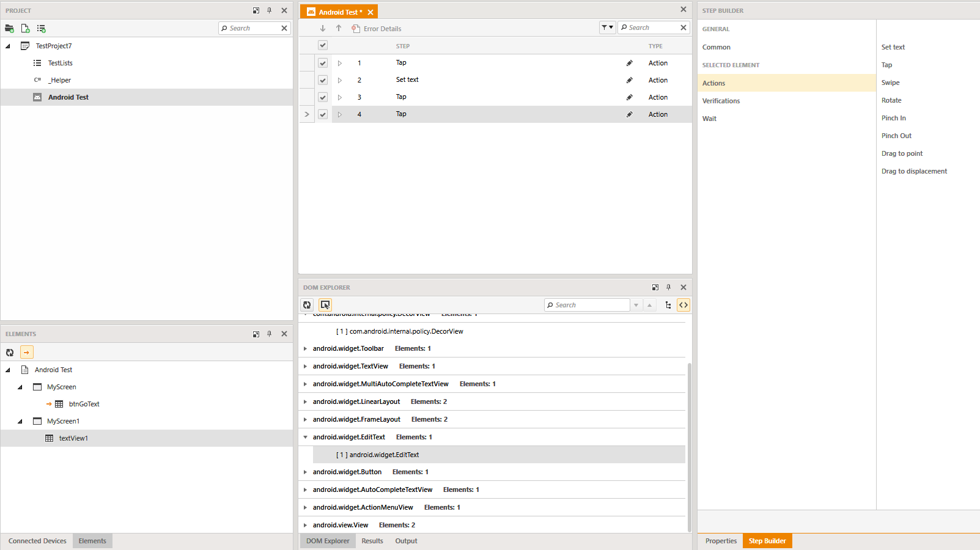Click the edit pencil icon for step 2
Image resolution: width=980 pixels, height=550 pixels.
click(x=629, y=80)
